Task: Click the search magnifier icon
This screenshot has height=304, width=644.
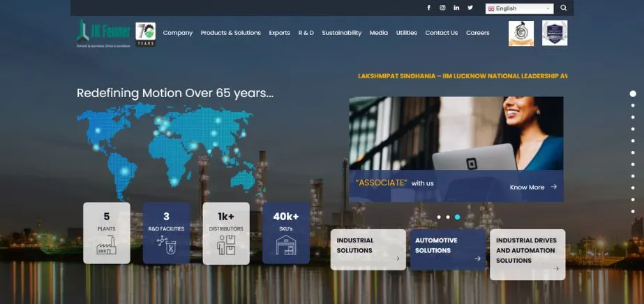Action: 564,8
